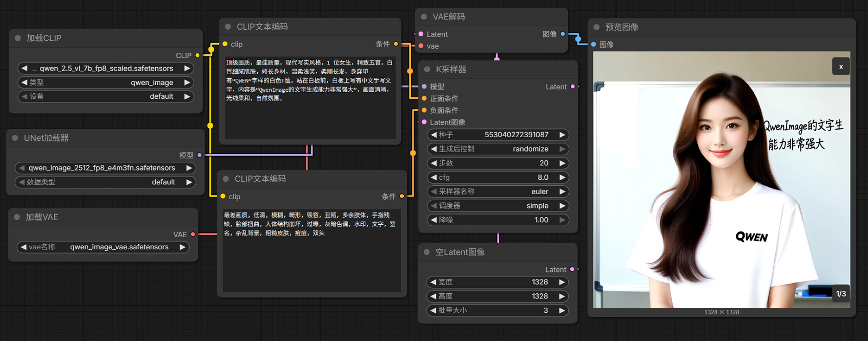This screenshot has width=868, height=341.
Task: Open the UNet model file dropdown
Action: (x=105, y=168)
